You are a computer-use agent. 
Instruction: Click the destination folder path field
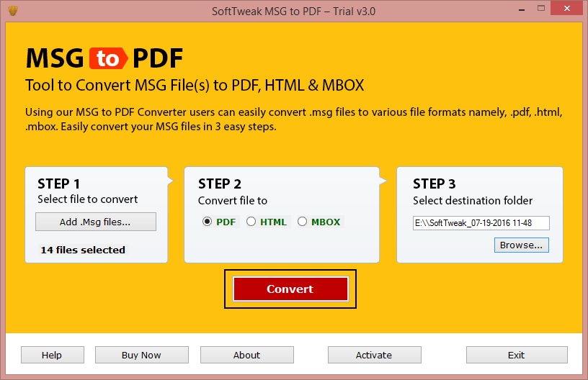coord(481,223)
